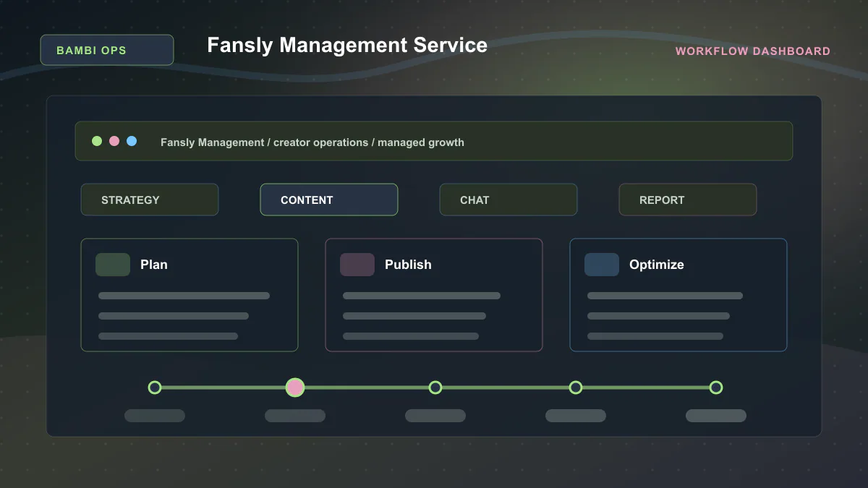The image size is (868, 488).
Task: Click the BAMBI OPS badge
Action: (107, 50)
